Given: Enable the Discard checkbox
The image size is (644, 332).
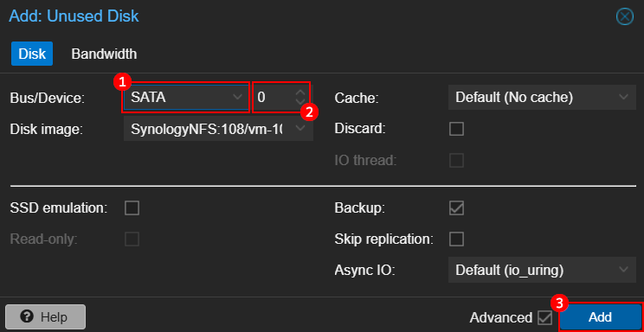Looking at the screenshot, I should 456,129.
